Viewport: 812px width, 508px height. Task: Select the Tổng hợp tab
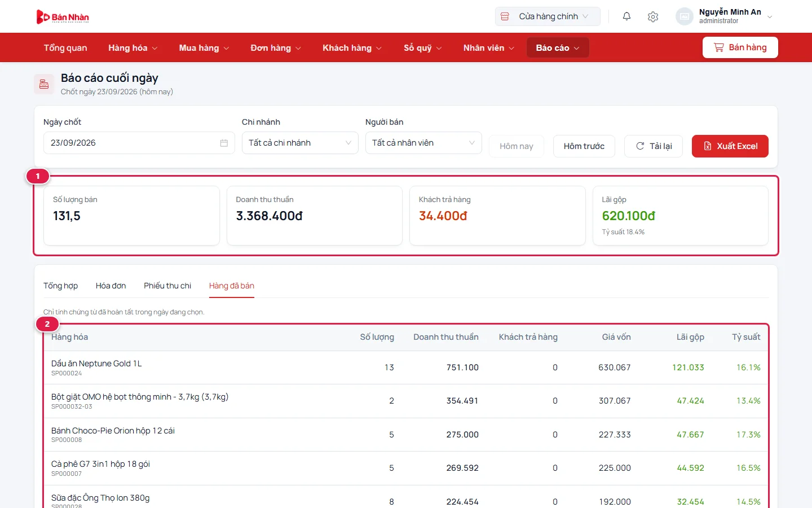pos(61,286)
